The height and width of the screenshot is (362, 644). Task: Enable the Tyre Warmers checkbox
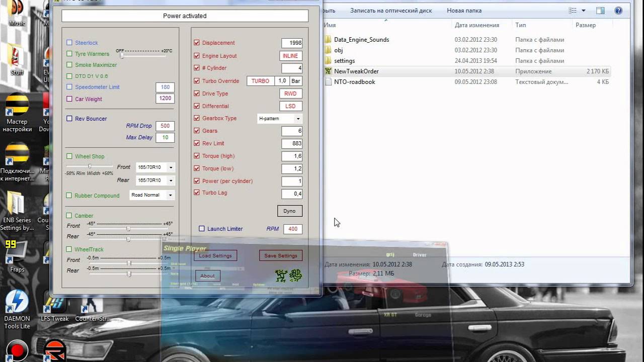click(x=69, y=54)
